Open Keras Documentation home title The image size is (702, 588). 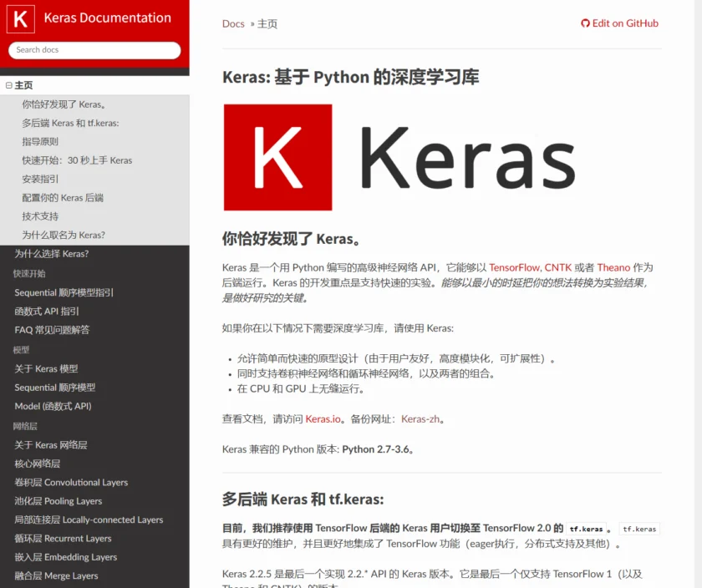[108, 18]
